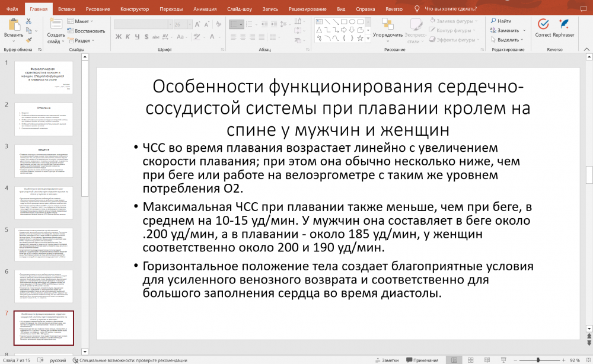Click the Cut scissors icon
This screenshot has width=593, height=364.
pos(28,21)
